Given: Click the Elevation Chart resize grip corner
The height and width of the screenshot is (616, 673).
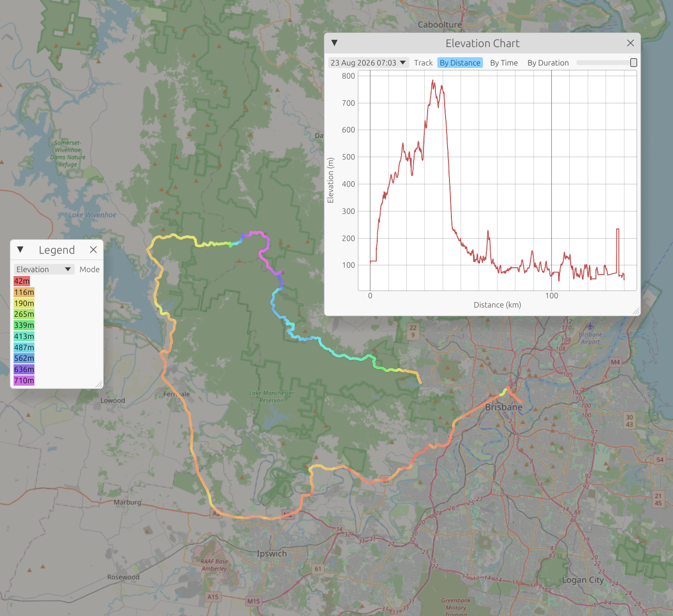Looking at the screenshot, I should (x=636, y=311).
